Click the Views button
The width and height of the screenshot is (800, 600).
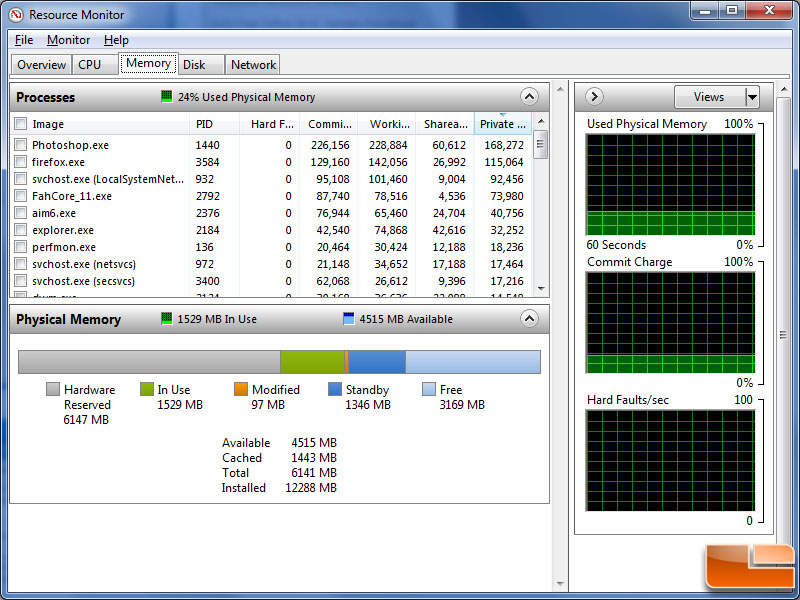[x=708, y=97]
